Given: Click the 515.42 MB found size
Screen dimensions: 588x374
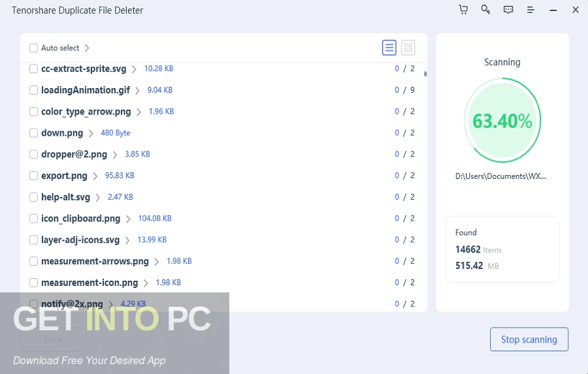Looking at the screenshot, I should [x=477, y=266].
